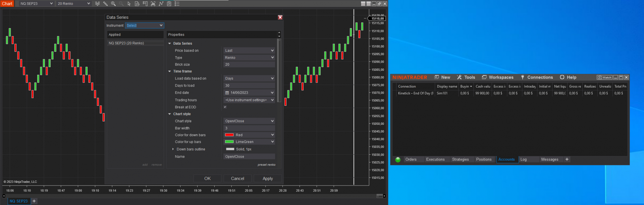Switch to the Messages tab
The width and height of the screenshot is (644, 205).
click(549, 160)
